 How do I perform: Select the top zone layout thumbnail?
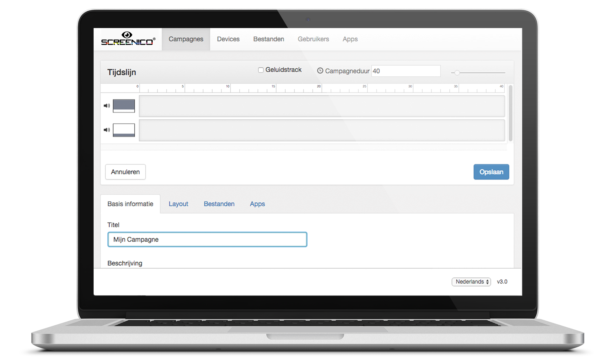(x=124, y=106)
